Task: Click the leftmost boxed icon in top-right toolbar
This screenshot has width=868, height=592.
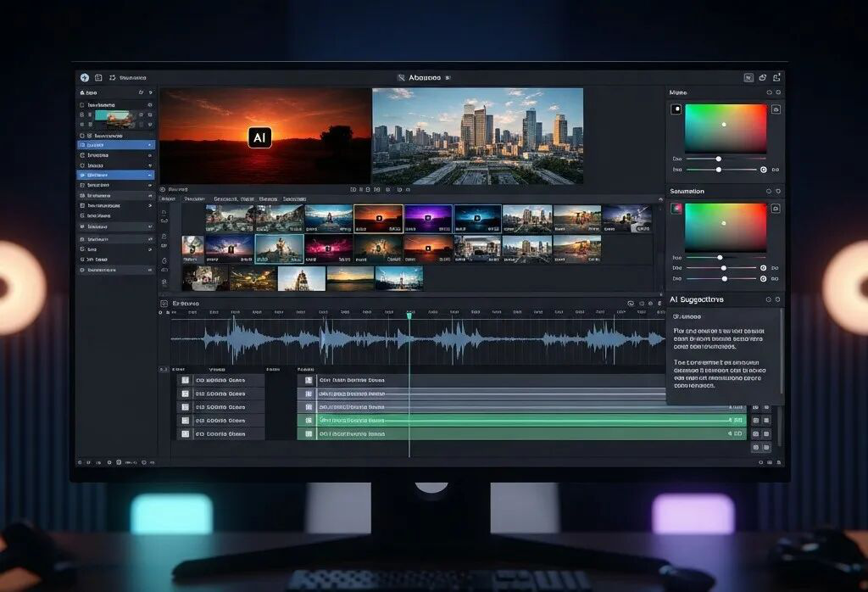Action: (748, 77)
